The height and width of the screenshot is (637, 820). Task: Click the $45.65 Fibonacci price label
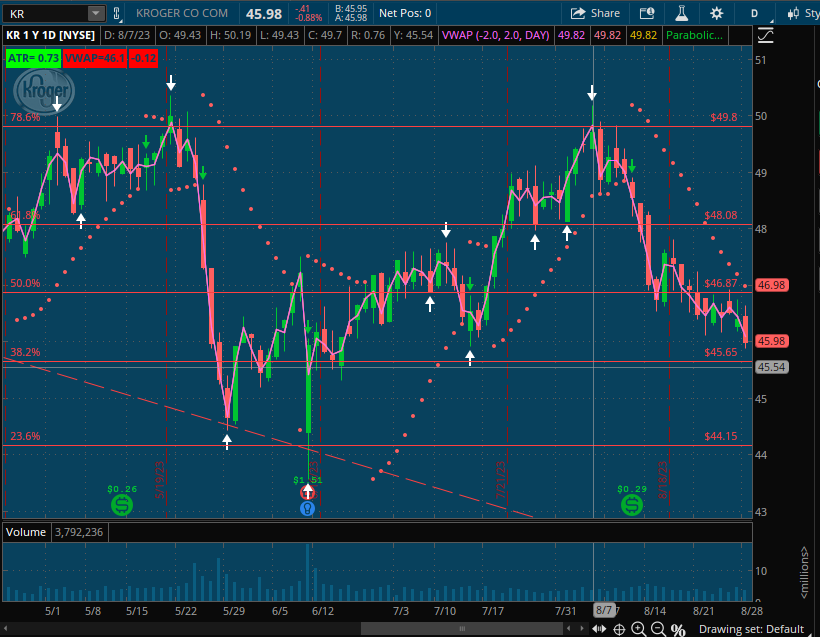[x=721, y=352]
